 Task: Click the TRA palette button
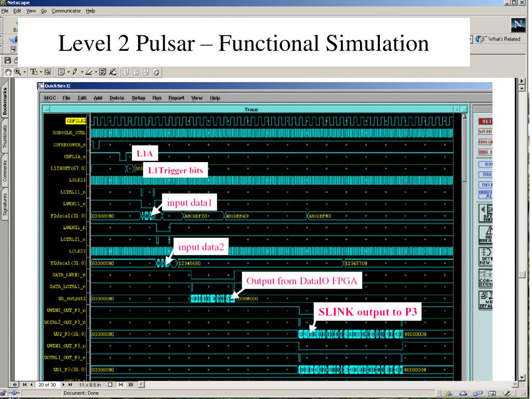click(x=486, y=175)
